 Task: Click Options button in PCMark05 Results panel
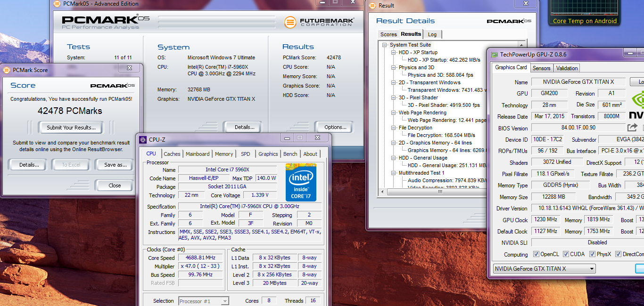coord(335,127)
